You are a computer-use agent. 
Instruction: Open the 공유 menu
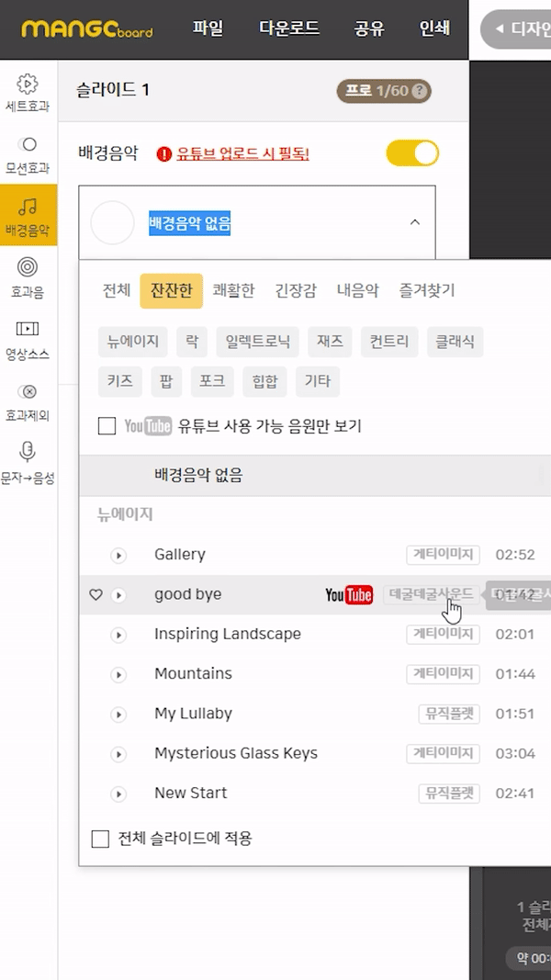click(369, 28)
